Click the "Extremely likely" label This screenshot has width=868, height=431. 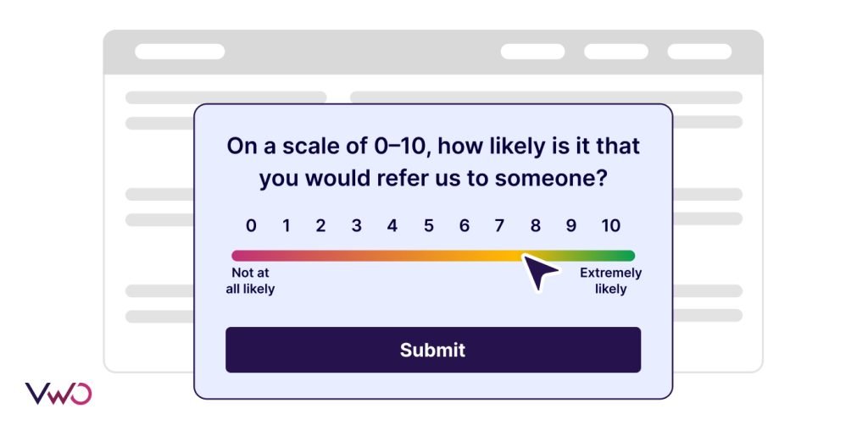pos(610,281)
